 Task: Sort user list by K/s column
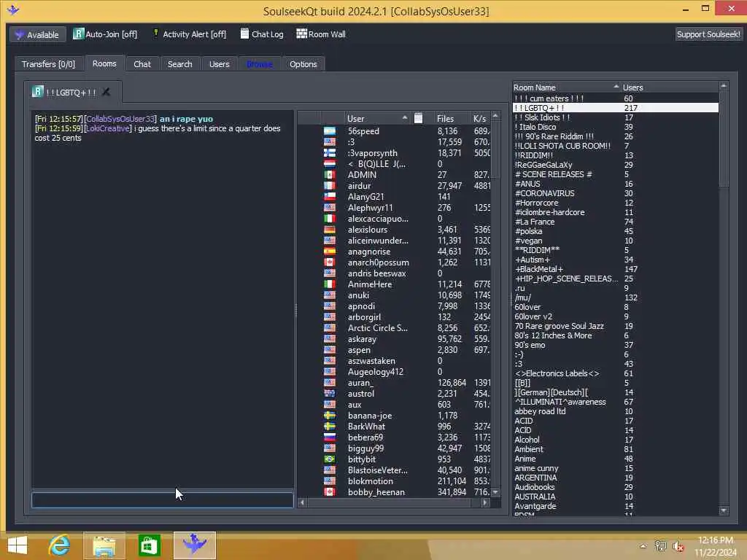pos(480,119)
